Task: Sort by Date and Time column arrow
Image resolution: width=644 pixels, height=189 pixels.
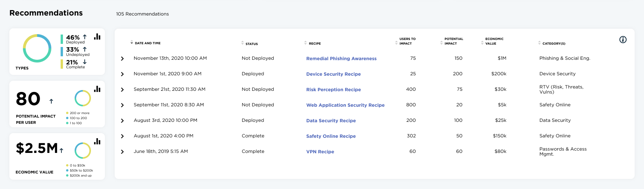Action: click(132, 43)
